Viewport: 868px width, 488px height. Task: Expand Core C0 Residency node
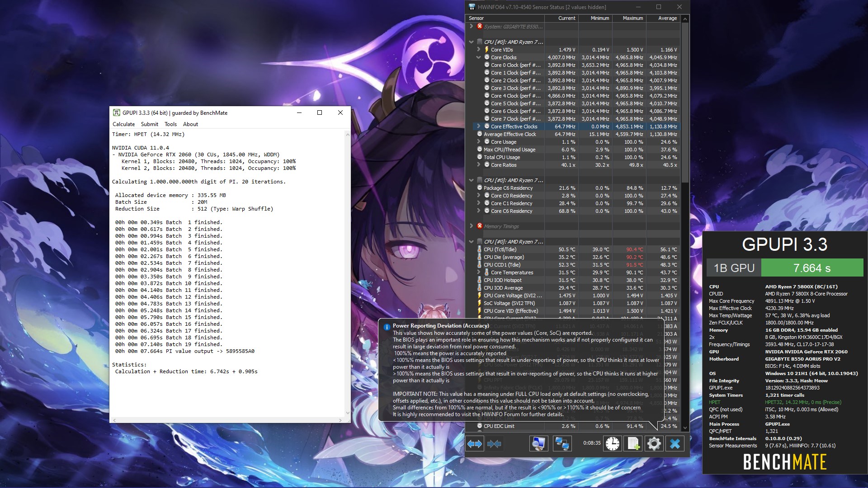click(x=479, y=196)
